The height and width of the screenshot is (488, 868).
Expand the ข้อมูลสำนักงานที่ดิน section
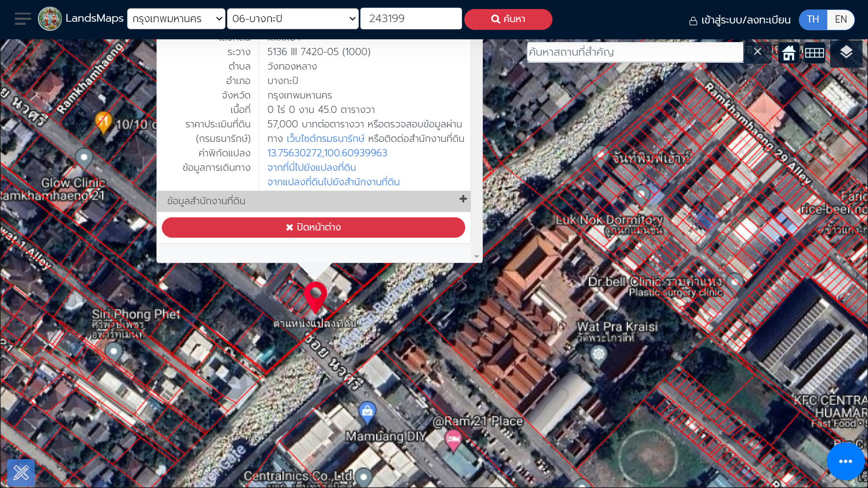click(463, 199)
